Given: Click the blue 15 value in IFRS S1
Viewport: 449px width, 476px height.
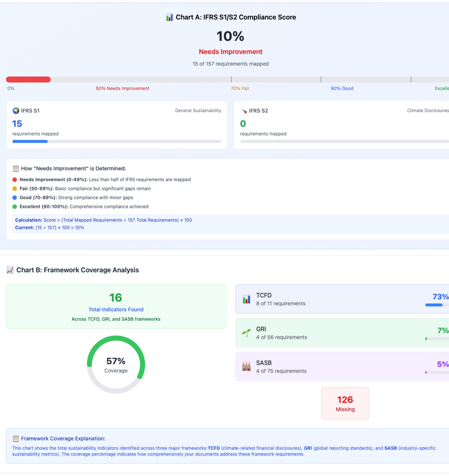Looking at the screenshot, I should coord(17,124).
